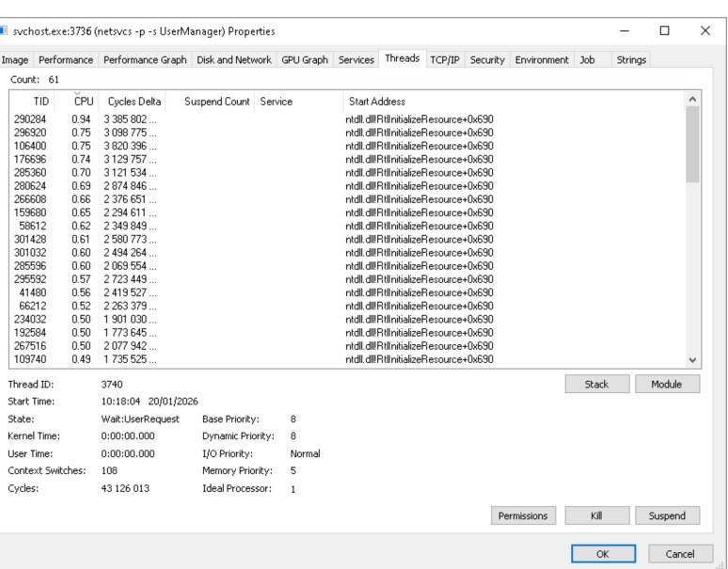Open the Performance tab
The height and width of the screenshot is (569, 728).
pyautogui.click(x=66, y=60)
